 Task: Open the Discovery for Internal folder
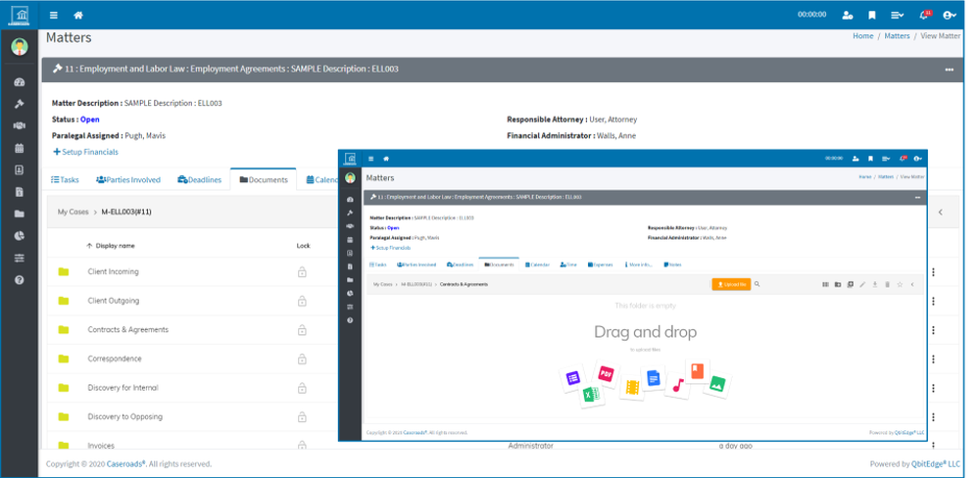(123, 388)
